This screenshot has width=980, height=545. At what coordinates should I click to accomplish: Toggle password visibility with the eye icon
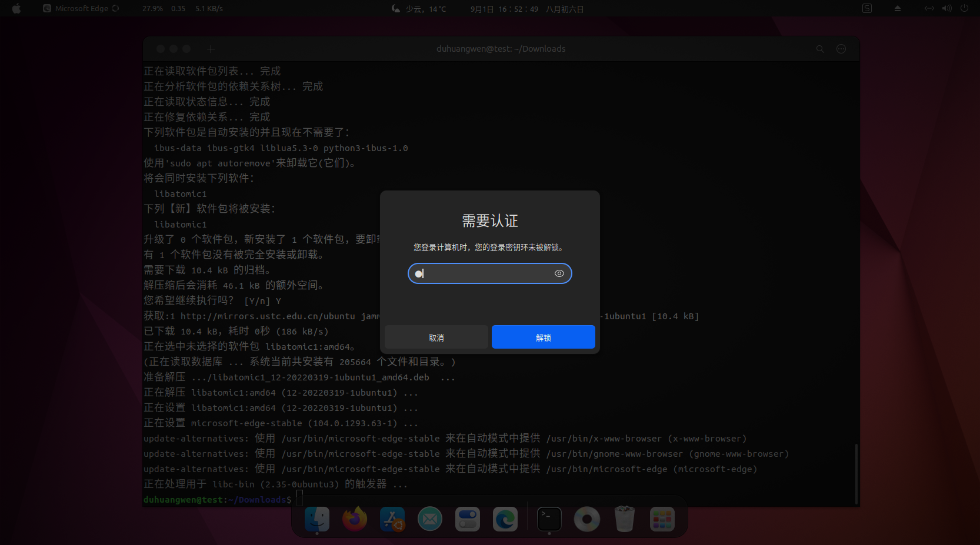tap(559, 273)
